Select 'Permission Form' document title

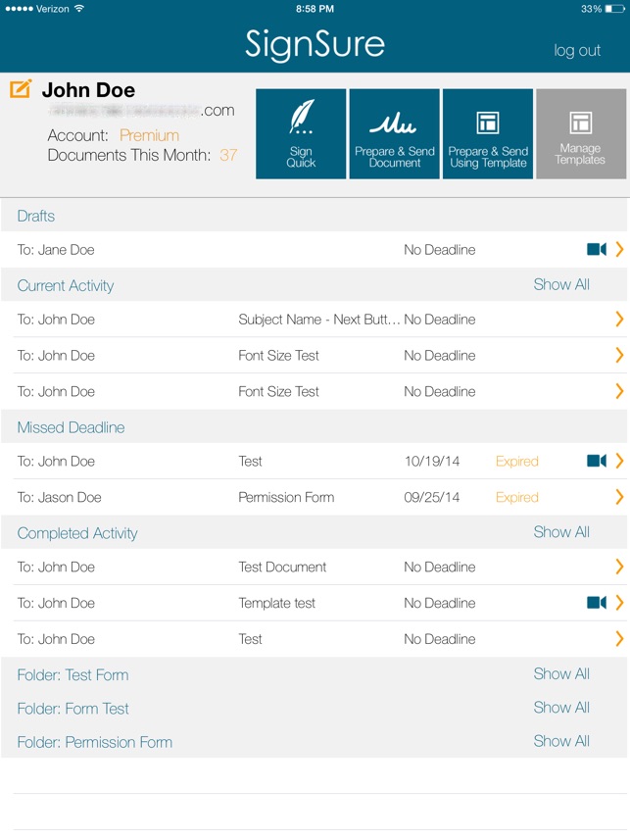coord(286,497)
